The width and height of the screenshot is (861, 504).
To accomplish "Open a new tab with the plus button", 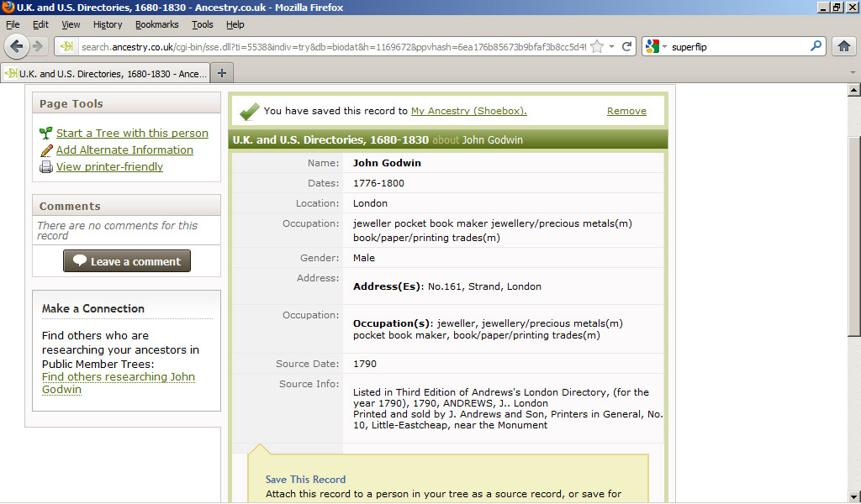I will [222, 73].
